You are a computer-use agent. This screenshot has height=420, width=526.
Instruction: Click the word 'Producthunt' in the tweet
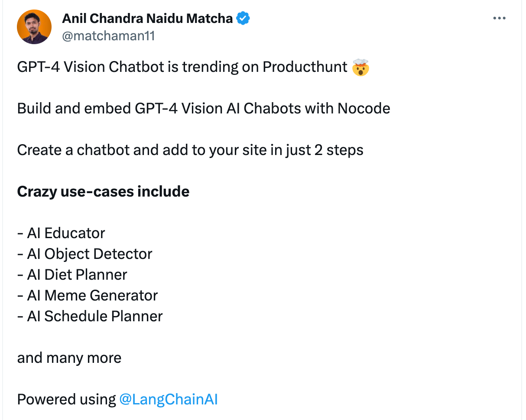coord(305,67)
